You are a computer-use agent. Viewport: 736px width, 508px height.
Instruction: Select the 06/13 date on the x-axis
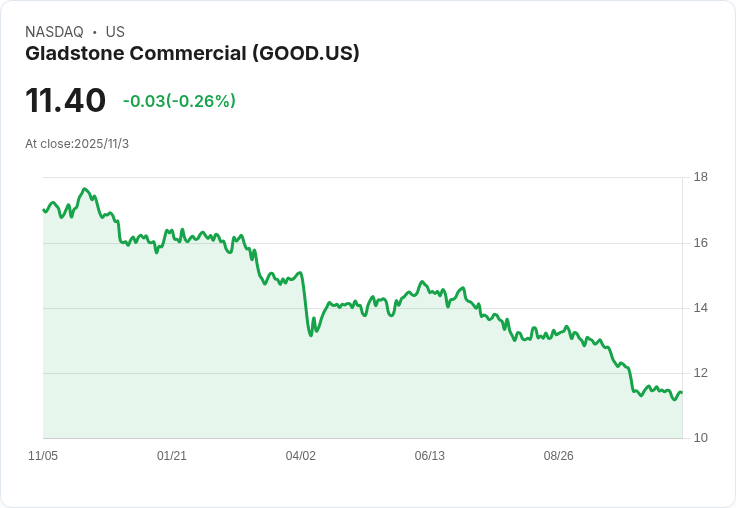point(429,456)
